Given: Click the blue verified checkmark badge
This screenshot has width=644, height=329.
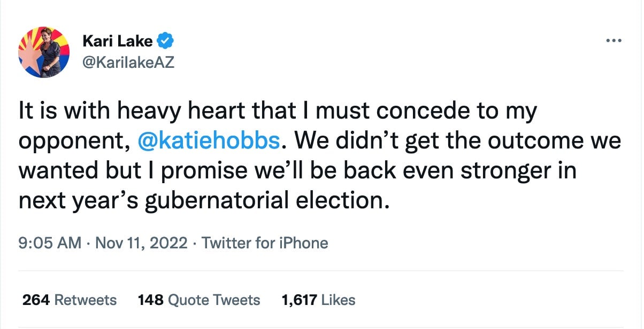Looking at the screenshot, I should point(164,41).
